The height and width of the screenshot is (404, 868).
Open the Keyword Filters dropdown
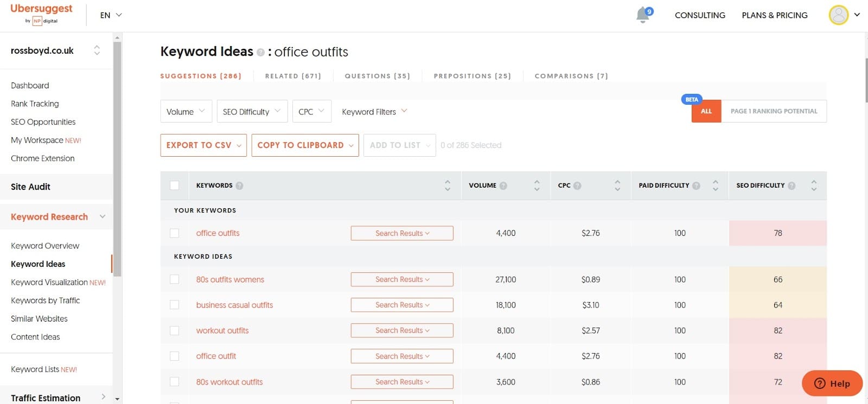374,112
